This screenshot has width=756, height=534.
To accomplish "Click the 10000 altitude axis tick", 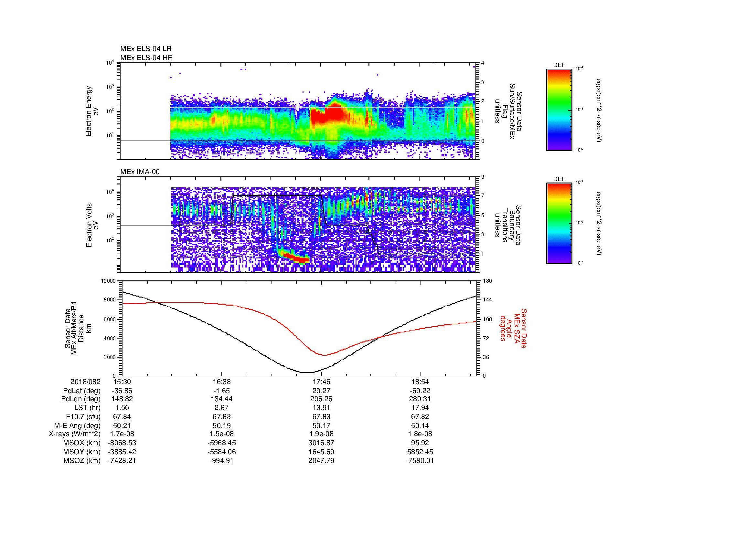I will pos(109,281).
